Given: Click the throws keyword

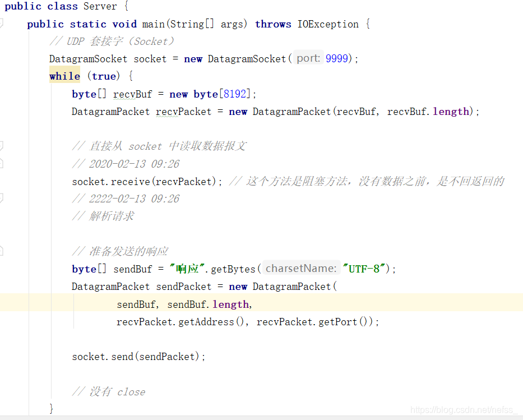Looking at the screenshot, I should click(273, 24).
